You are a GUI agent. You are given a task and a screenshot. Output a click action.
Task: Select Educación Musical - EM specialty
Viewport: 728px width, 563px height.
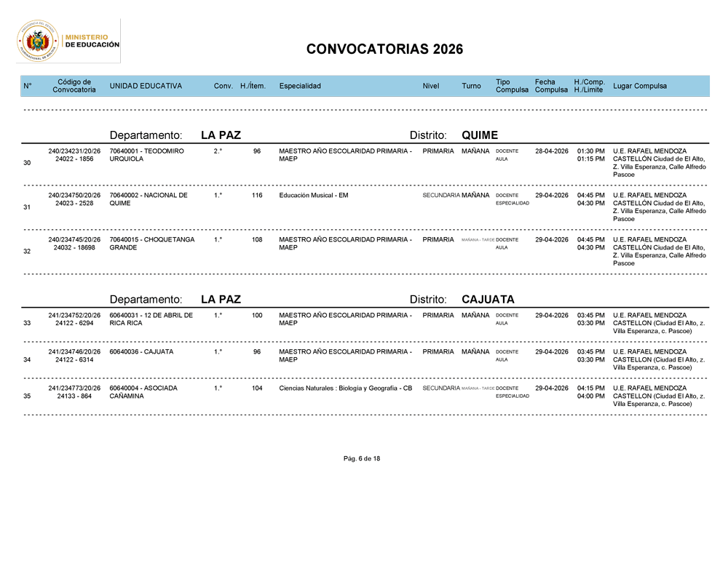click(x=313, y=195)
